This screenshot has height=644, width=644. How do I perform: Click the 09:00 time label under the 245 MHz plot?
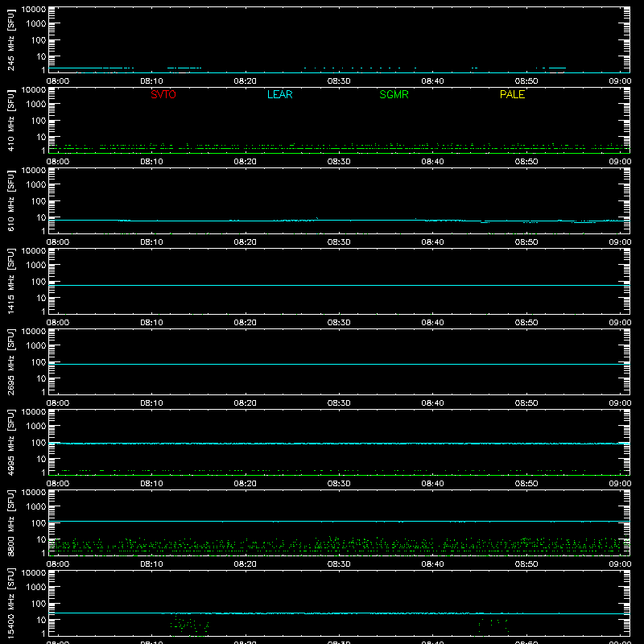[620, 81]
